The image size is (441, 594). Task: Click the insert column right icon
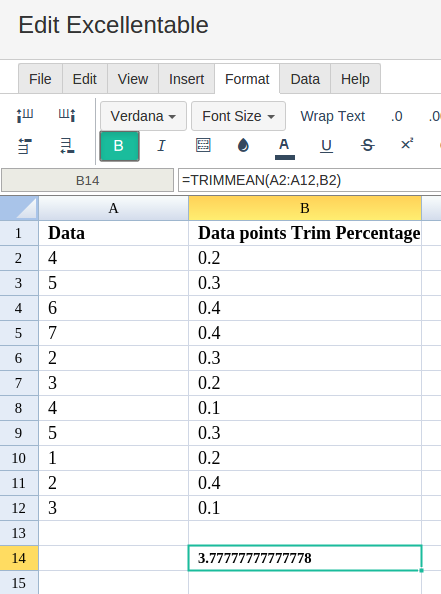coord(67,115)
